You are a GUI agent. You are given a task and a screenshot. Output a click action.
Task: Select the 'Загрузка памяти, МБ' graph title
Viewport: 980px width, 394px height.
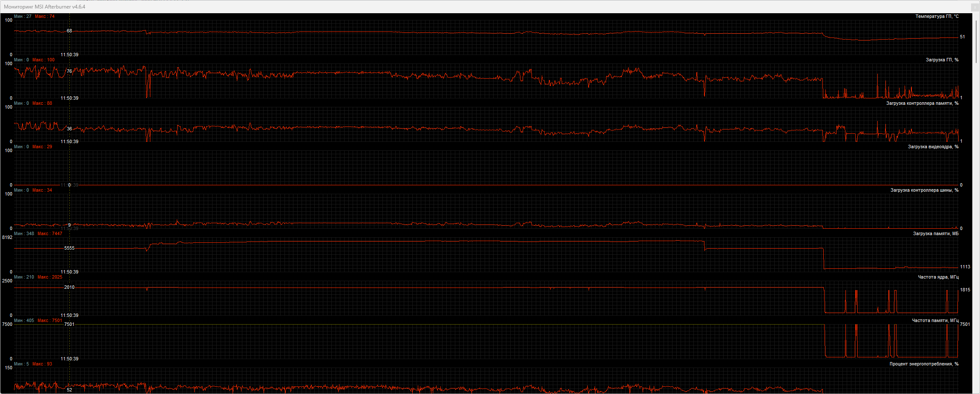click(x=936, y=234)
